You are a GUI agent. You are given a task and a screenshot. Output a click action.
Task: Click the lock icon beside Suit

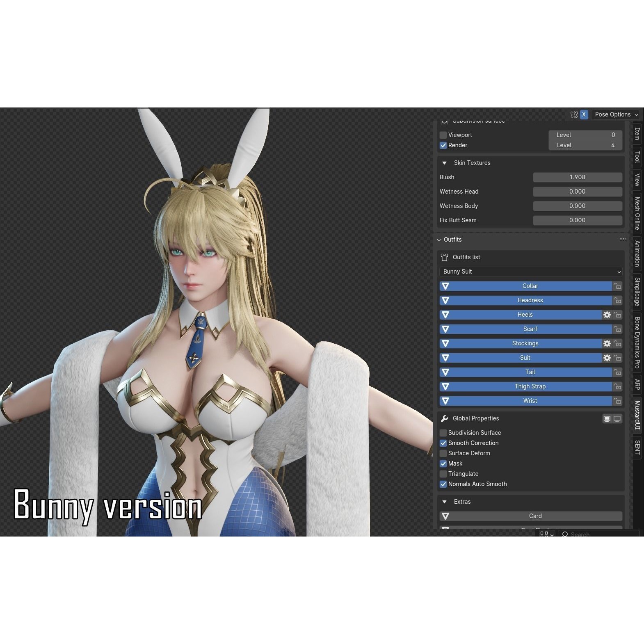tap(617, 358)
